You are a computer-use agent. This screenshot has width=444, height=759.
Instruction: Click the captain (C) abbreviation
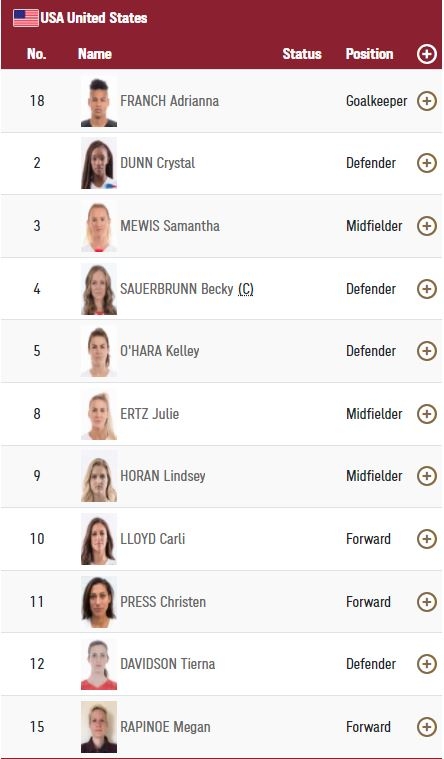click(246, 289)
